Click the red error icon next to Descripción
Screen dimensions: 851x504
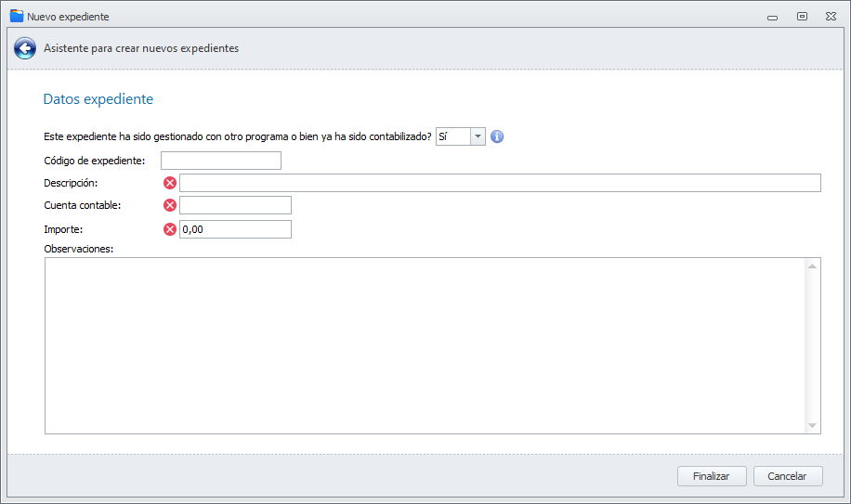(x=170, y=183)
